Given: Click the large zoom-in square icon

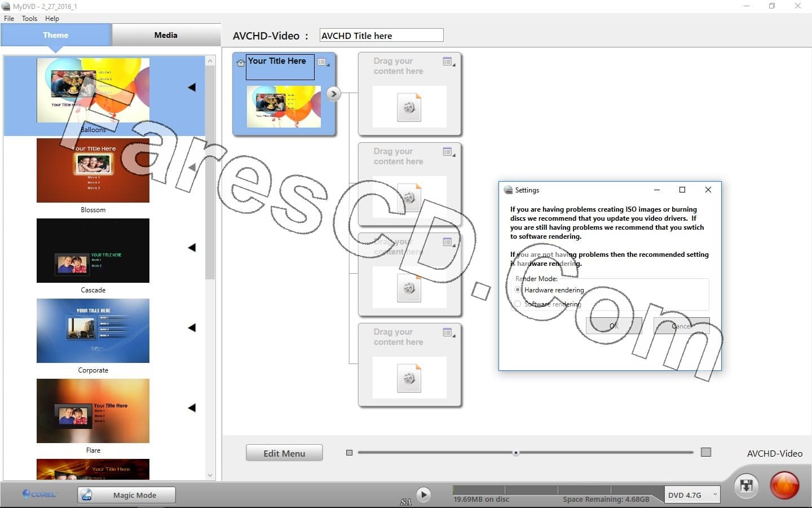Looking at the screenshot, I should click(706, 452).
